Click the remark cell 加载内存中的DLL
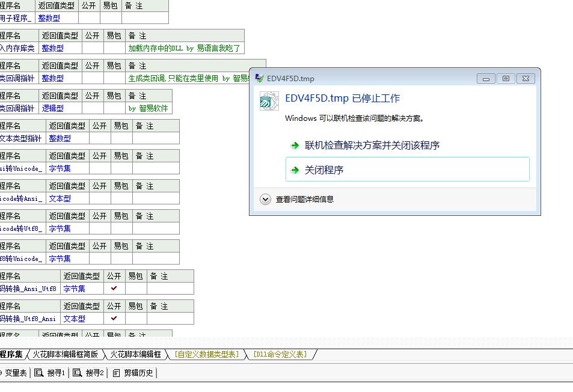Image resolution: width=573 pixels, height=392 pixels. pyautogui.click(x=184, y=48)
